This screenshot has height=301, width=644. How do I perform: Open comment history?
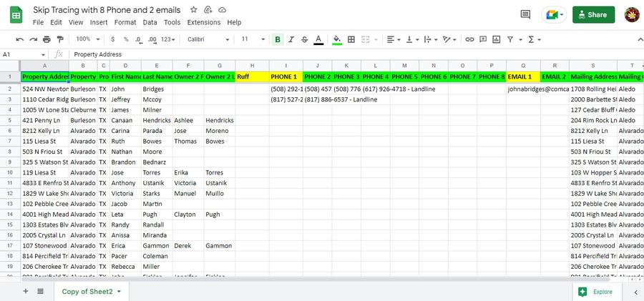click(x=525, y=15)
